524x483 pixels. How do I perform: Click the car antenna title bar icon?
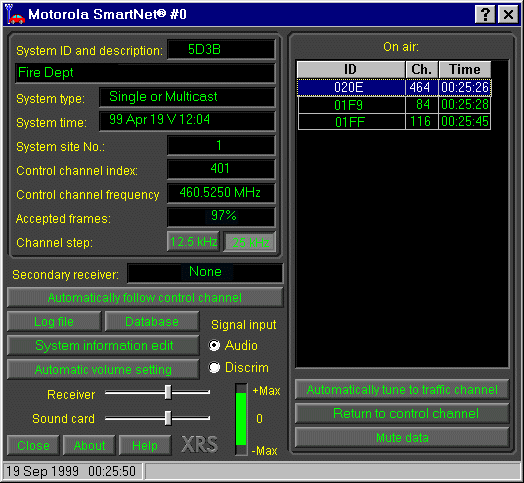pyautogui.click(x=15, y=14)
